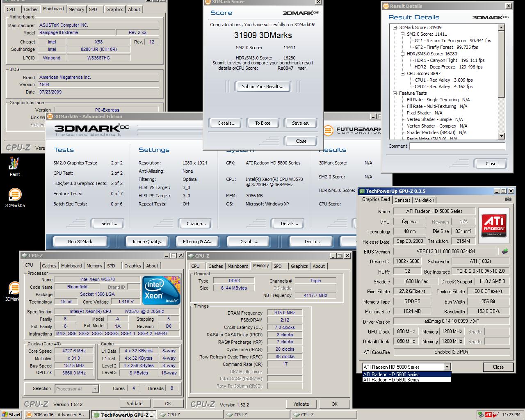Open the GPU selection dropdown in GPU-Z
Screen dimensions: 525x420
pyautogui.click(x=447, y=367)
